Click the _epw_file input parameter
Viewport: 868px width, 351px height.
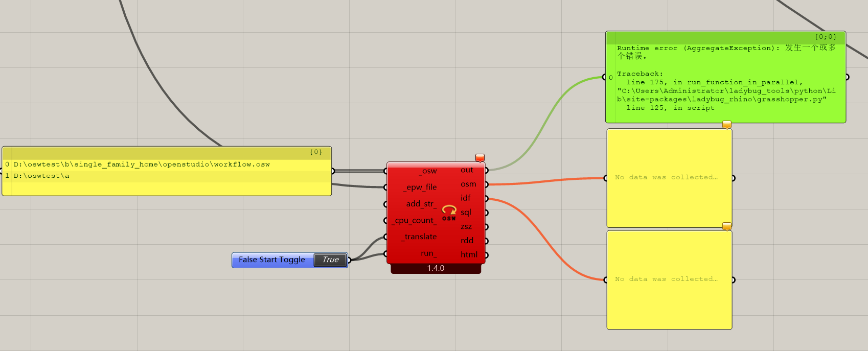pyautogui.click(x=420, y=188)
